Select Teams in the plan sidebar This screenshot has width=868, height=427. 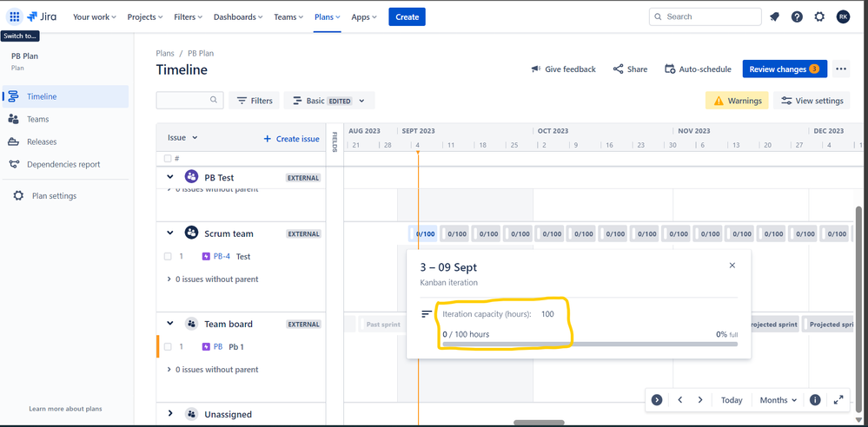65,119
